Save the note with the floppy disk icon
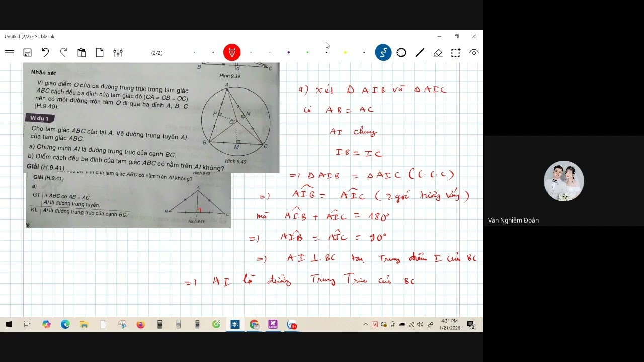This screenshot has height=362, width=644. coord(28,53)
